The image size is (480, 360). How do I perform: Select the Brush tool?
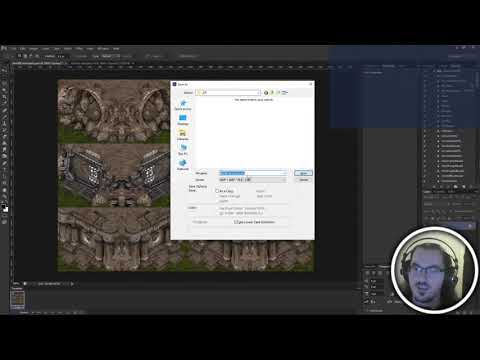(4, 117)
